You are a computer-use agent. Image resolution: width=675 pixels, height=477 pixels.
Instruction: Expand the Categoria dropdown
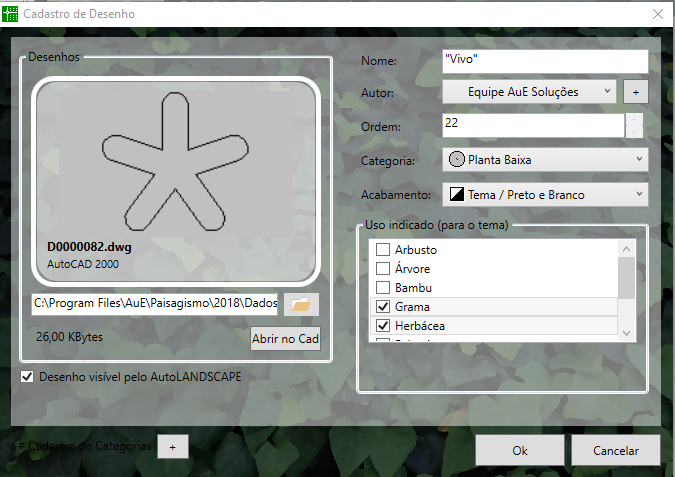(545, 159)
